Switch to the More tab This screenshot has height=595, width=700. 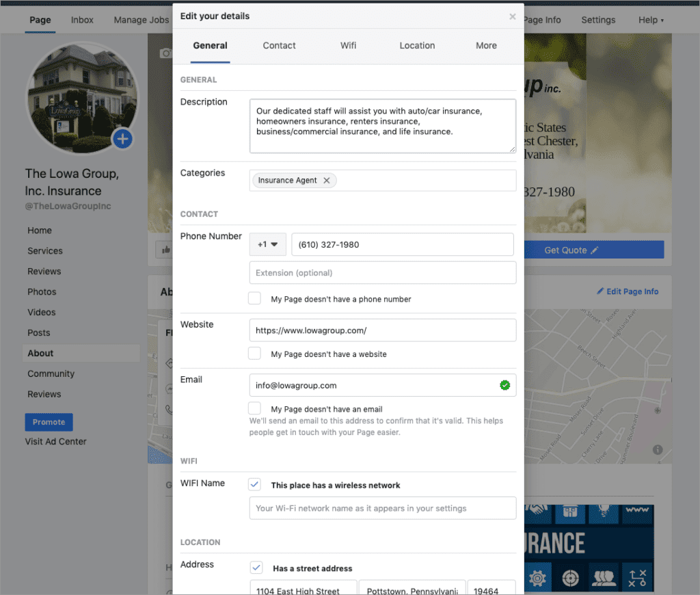(486, 46)
